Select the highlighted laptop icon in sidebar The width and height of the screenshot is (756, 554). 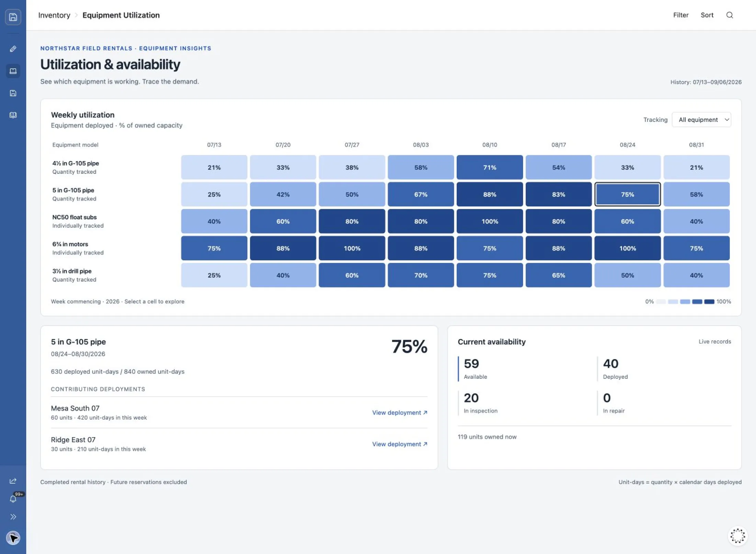coord(13,71)
